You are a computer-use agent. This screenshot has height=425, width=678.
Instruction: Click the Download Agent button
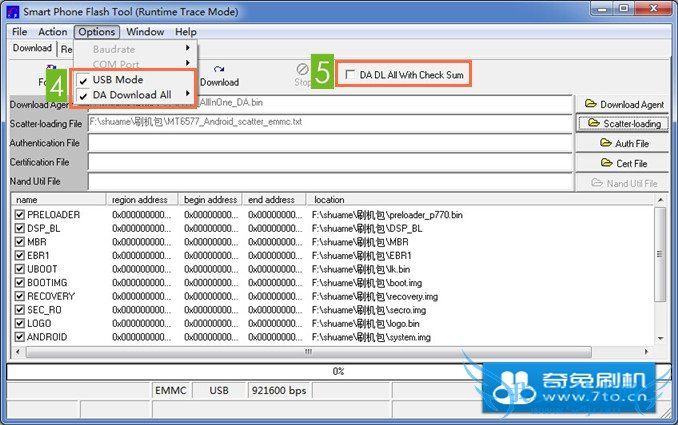622,104
